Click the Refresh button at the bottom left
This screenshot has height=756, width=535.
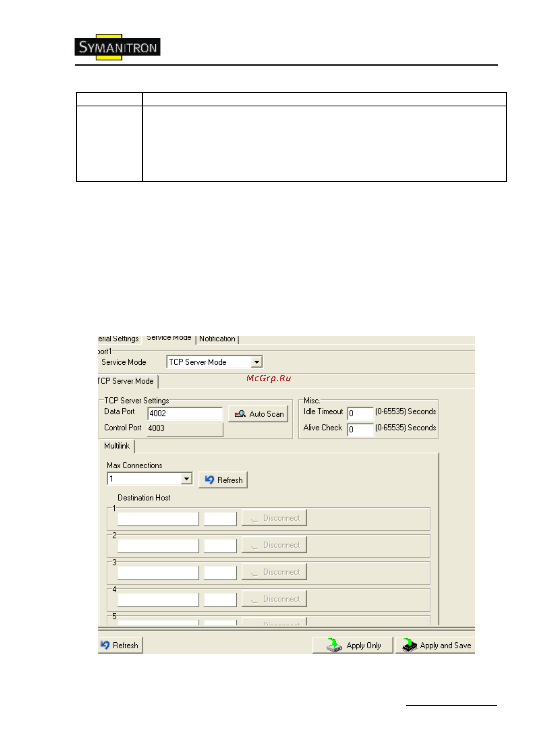(120, 645)
